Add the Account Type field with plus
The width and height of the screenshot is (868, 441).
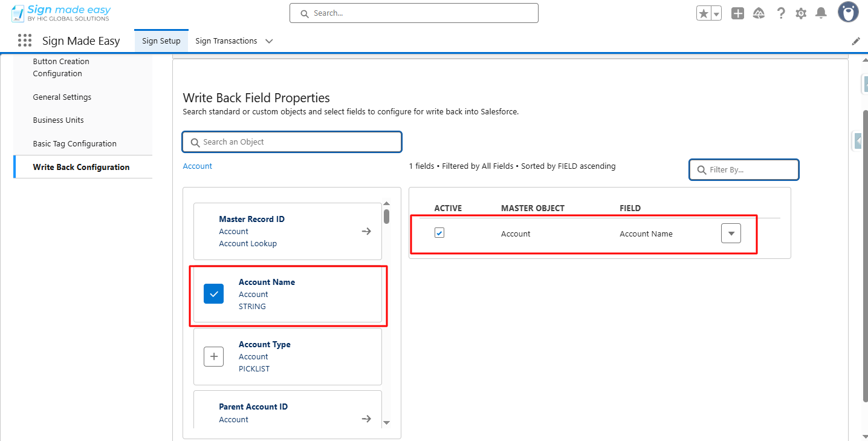pyautogui.click(x=213, y=356)
